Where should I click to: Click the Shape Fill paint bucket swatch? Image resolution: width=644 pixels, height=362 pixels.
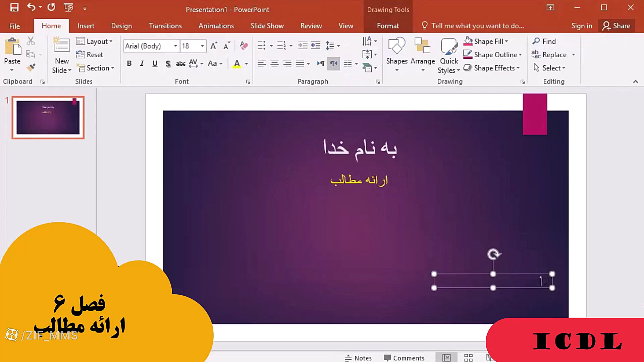click(468, 41)
